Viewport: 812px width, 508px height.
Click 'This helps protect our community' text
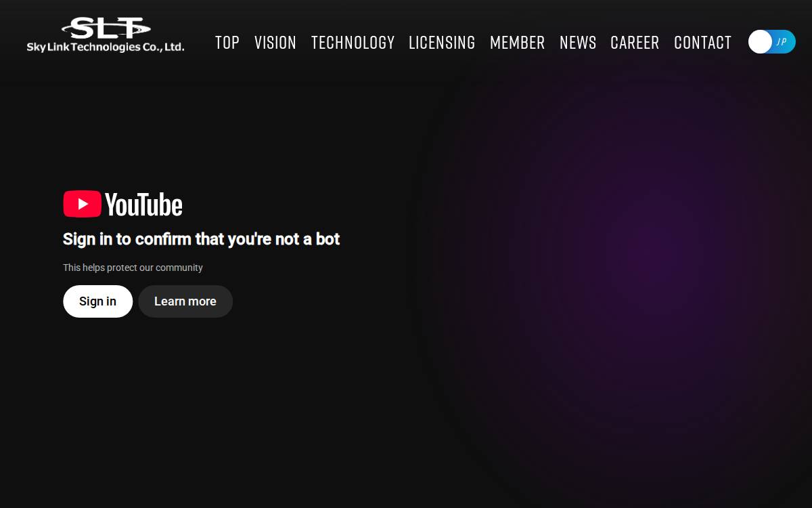coord(133,268)
